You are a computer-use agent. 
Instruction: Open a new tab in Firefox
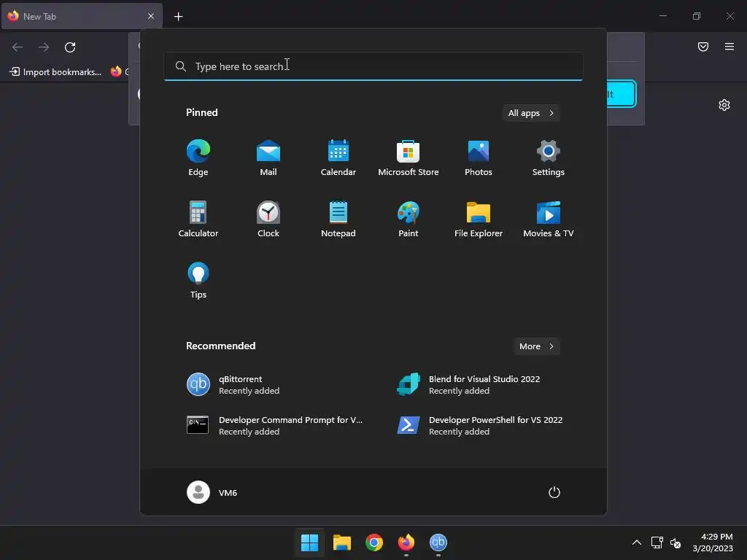(178, 17)
